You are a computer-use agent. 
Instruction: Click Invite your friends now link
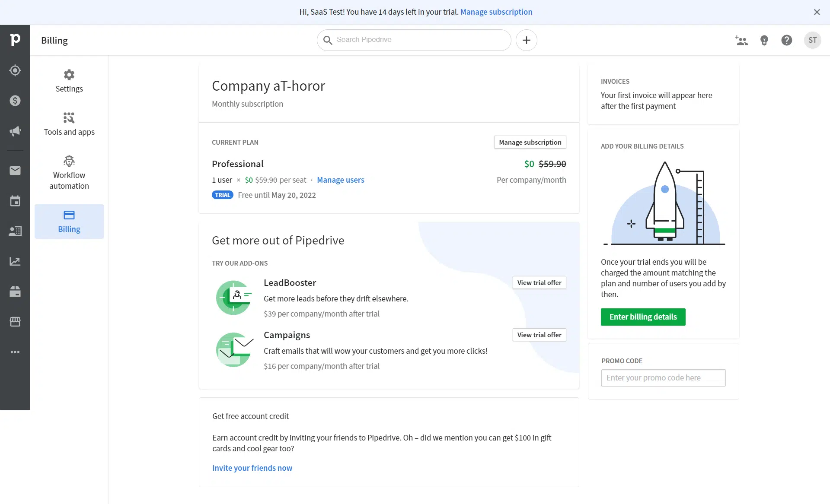click(x=252, y=468)
